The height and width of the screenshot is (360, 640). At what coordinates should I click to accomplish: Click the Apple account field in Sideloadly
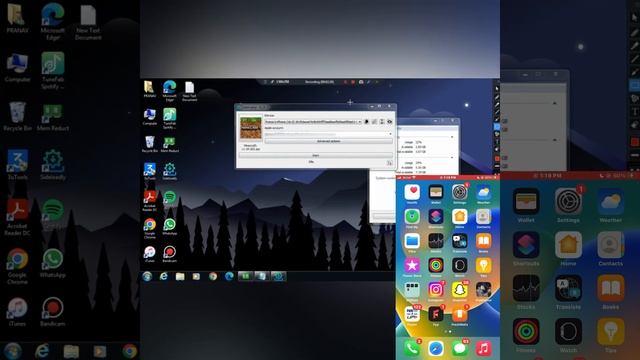point(328,134)
